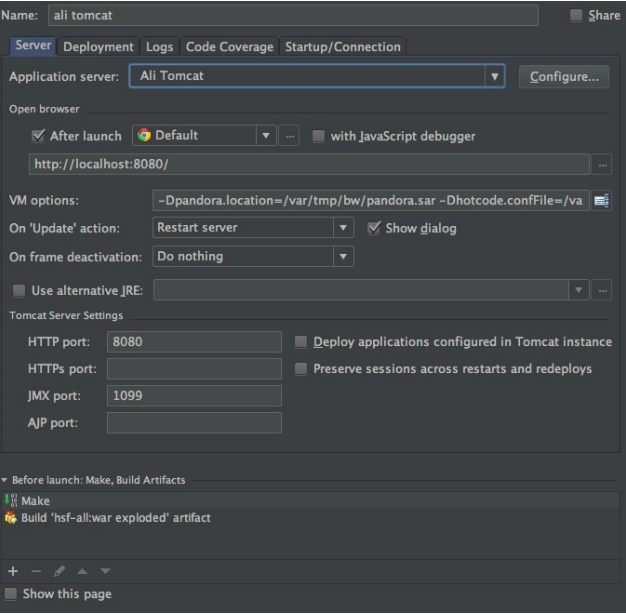Open On 'Update' action Restart server dropdown
626x615 pixels.
[253, 228]
